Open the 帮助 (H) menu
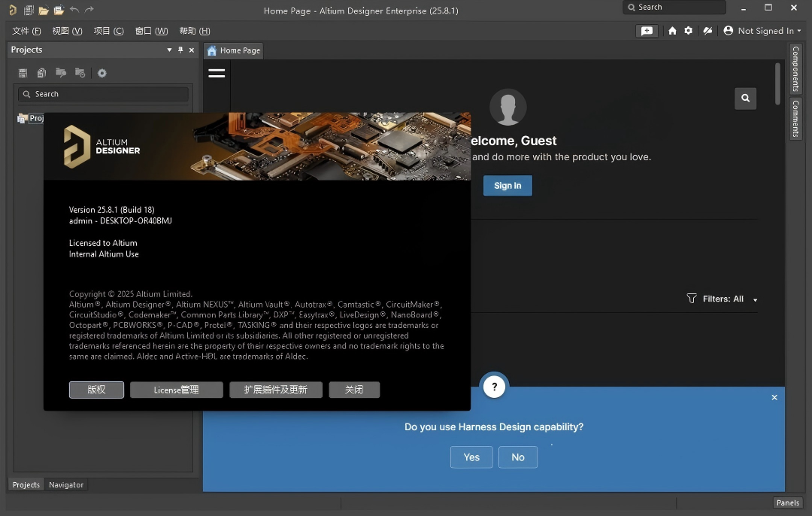 [x=195, y=31]
